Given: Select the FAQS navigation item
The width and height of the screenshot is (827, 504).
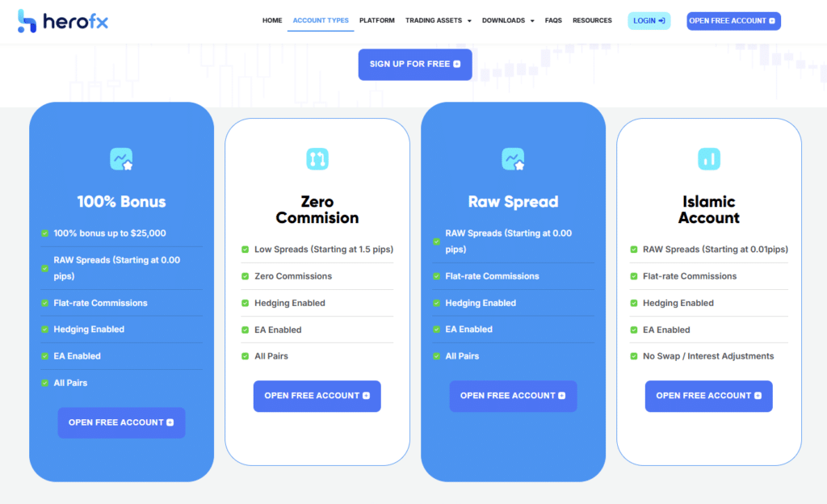Looking at the screenshot, I should [553, 20].
